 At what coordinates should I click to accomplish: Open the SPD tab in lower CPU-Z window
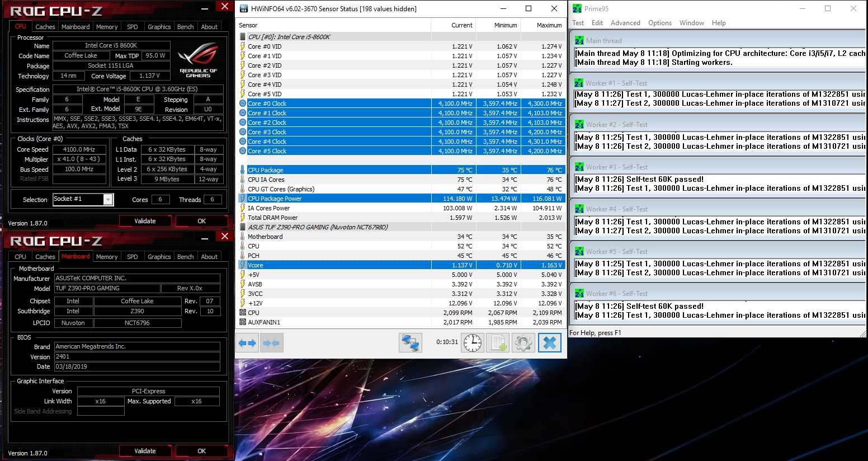[x=133, y=257]
